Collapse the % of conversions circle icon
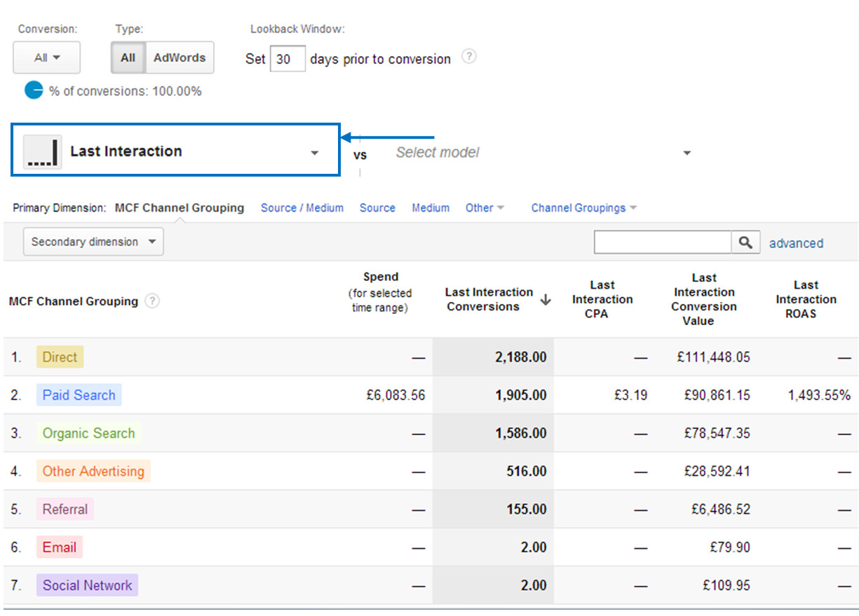Image resolution: width=859 pixels, height=616 pixels. (x=34, y=90)
